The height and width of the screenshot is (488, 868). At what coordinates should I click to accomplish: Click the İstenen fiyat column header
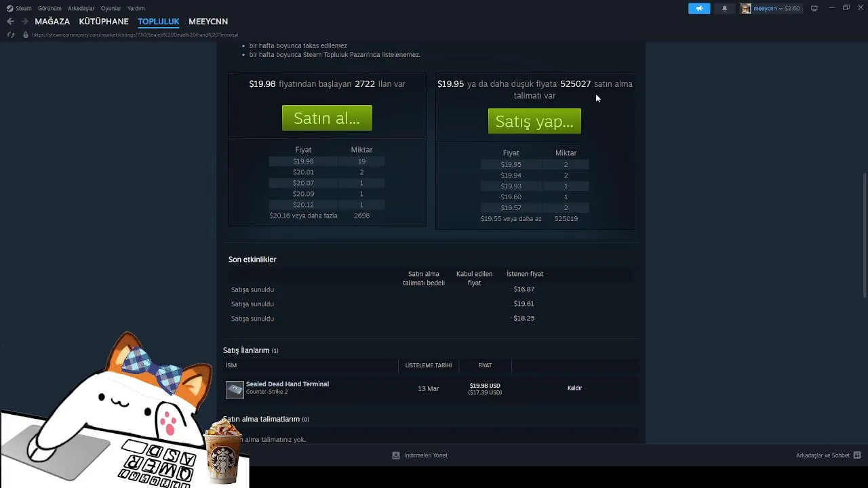pyautogui.click(x=525, y=274)
